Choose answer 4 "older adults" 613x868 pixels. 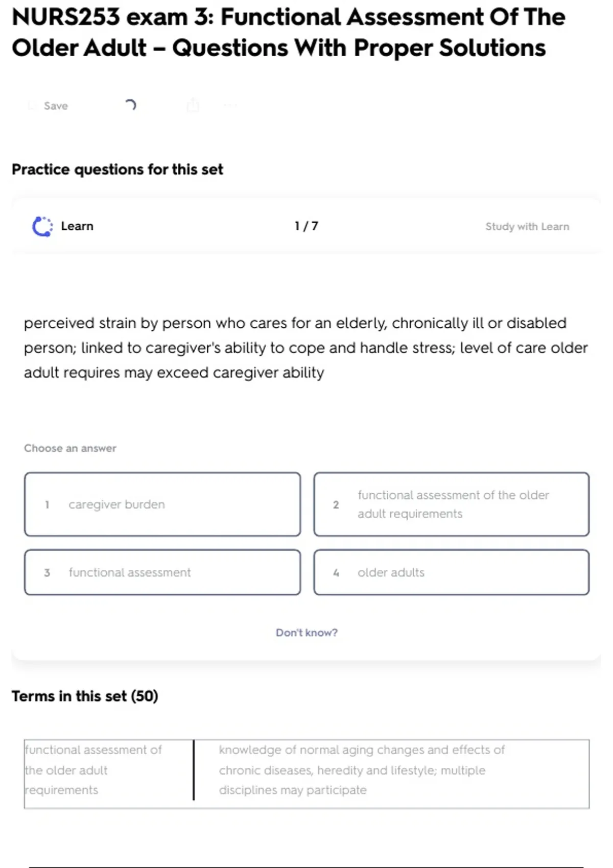(x=452, y=572)
